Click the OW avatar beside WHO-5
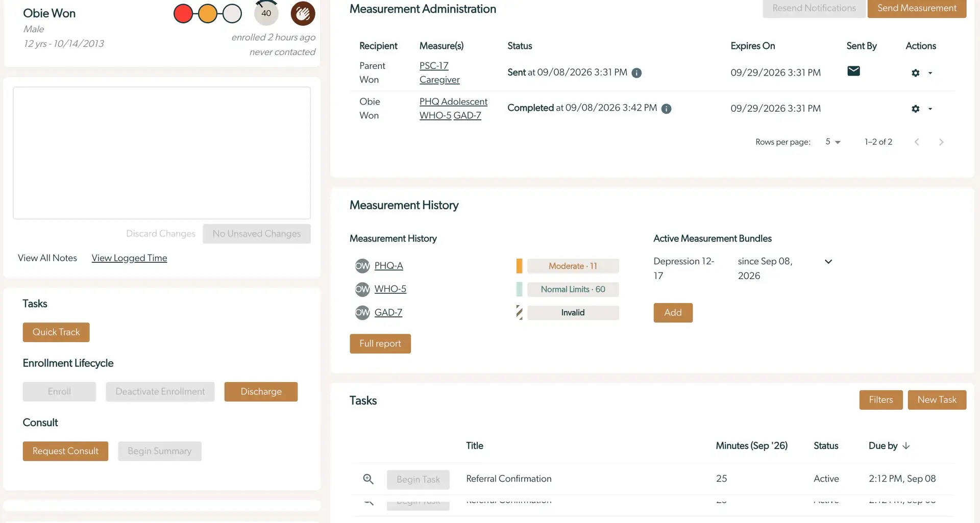The image size is (980, 523). tap(362, 289)
